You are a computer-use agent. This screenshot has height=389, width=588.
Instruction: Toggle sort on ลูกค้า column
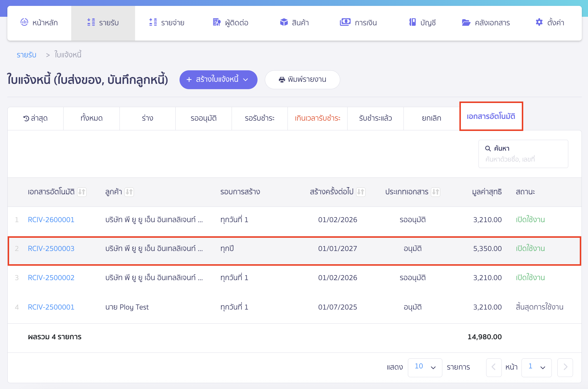[129, 192]
